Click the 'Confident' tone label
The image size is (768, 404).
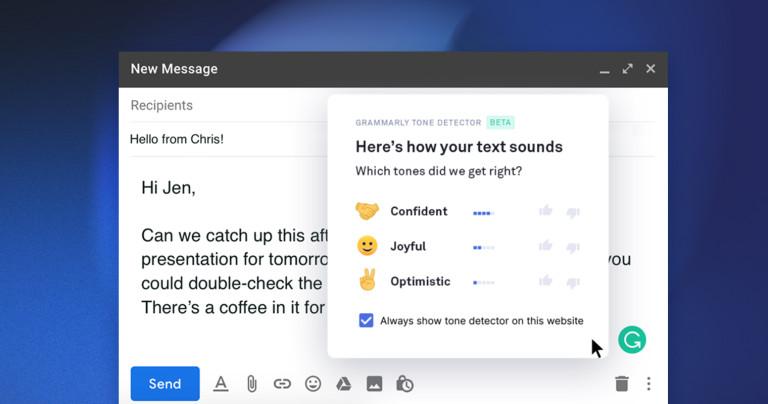pyautogui.click(x=419, y=211)
